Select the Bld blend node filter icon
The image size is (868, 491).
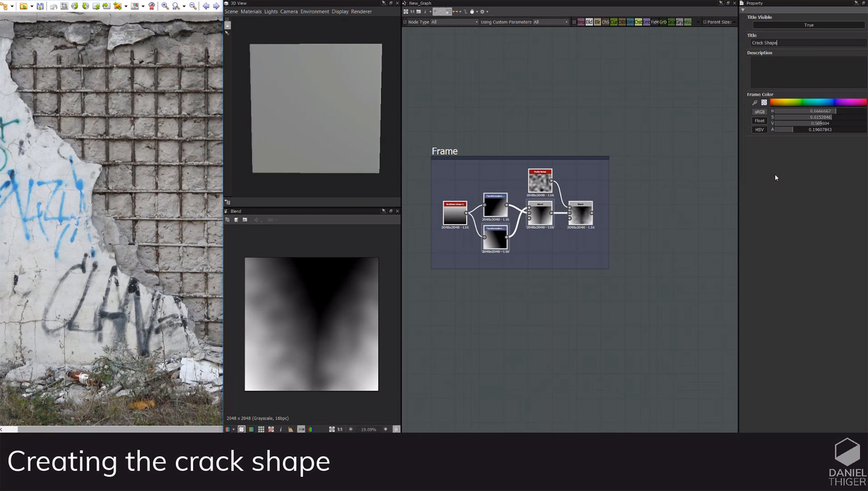[589, 22]
